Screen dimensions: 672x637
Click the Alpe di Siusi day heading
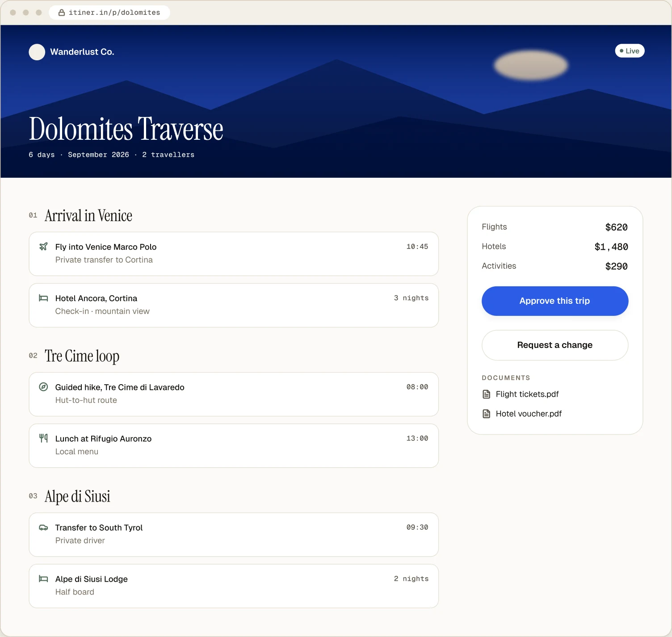77,496
